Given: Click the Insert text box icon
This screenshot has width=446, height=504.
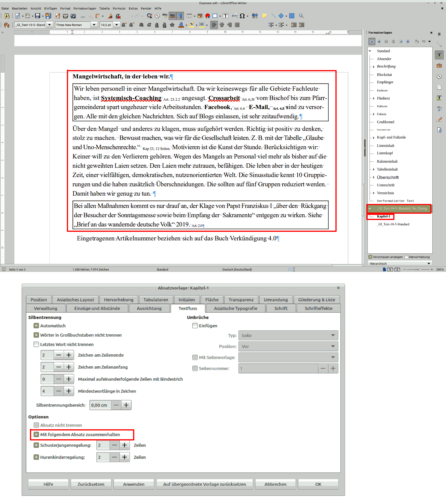Looking at the screenshot, I should tap(225, 16).
